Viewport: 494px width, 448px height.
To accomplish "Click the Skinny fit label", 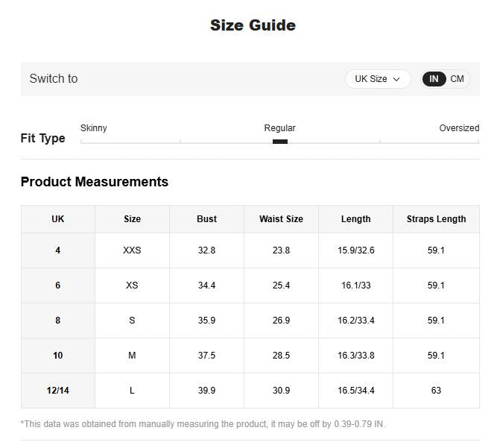I will (x=94, y=128).
